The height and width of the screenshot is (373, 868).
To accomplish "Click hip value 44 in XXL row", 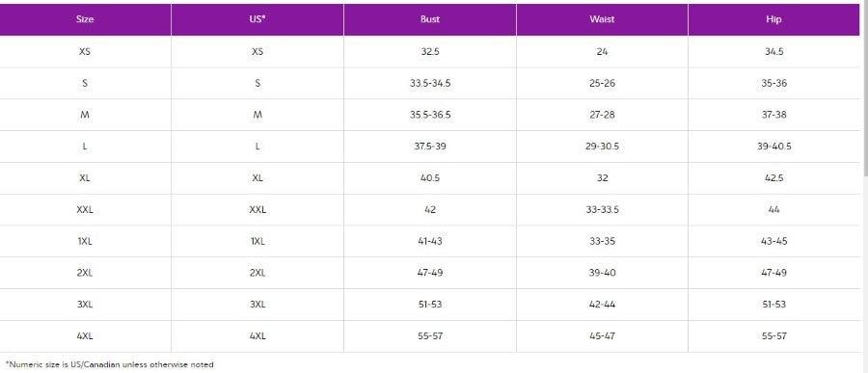I will 773,210.
